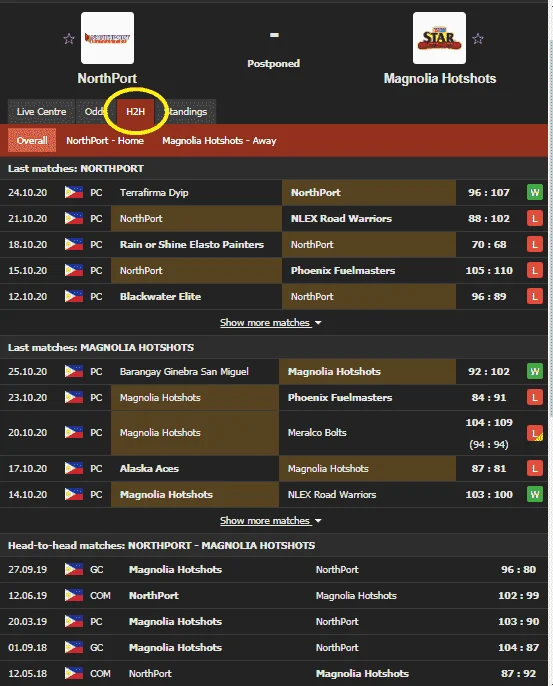Click the Philippines flag on 20.03.19 row
Screen dimensions: 553x686
(74, 621)
